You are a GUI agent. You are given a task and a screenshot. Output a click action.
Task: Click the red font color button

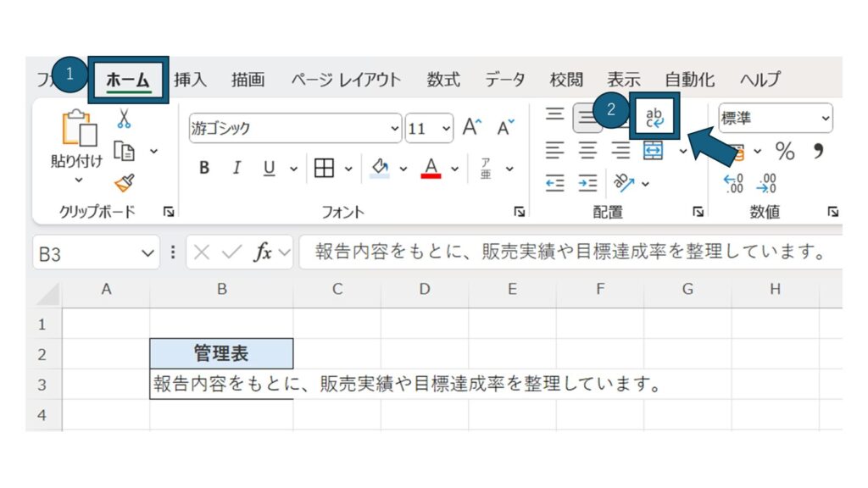[x=431, y=168]
